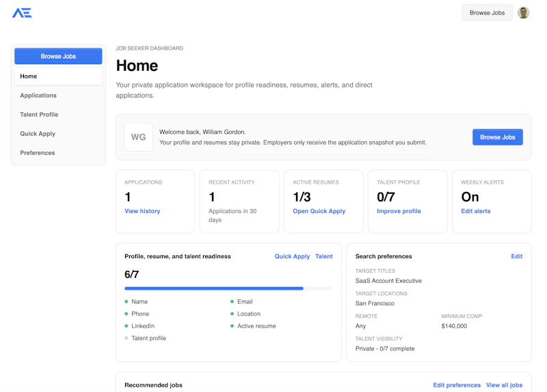Viewport: 547px width, 392px height.
Task: Click the Name readiness item text
Action: point(139,302)
